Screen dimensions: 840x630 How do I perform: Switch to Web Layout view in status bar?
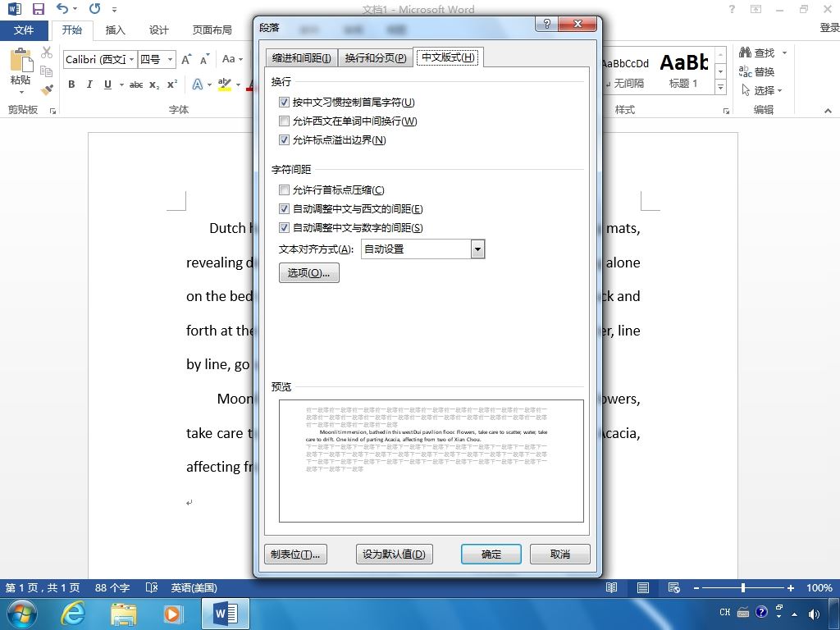click(674, 587)
